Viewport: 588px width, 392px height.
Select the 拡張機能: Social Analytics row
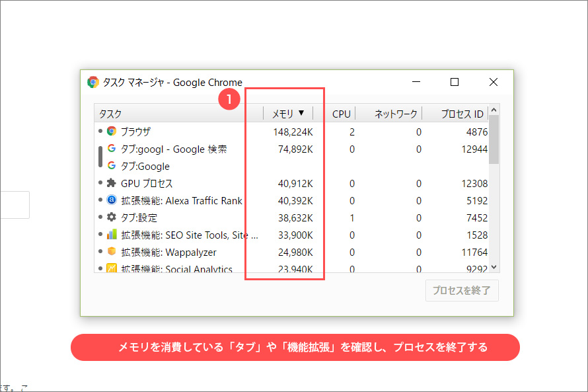pos(291,267)
